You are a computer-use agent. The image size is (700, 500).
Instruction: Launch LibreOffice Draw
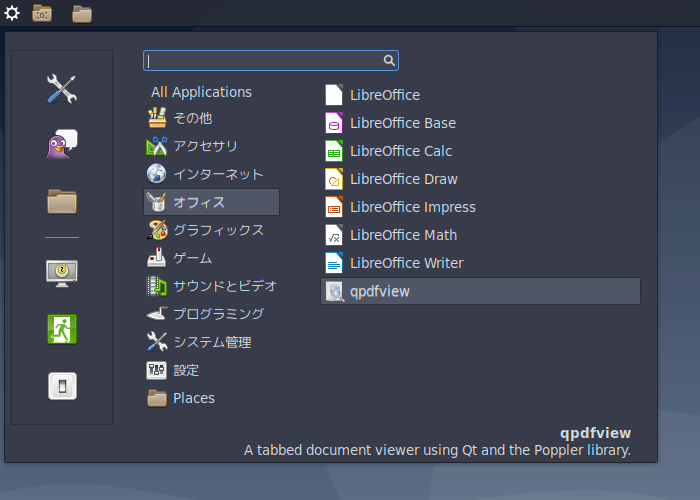tap(480, 179)
